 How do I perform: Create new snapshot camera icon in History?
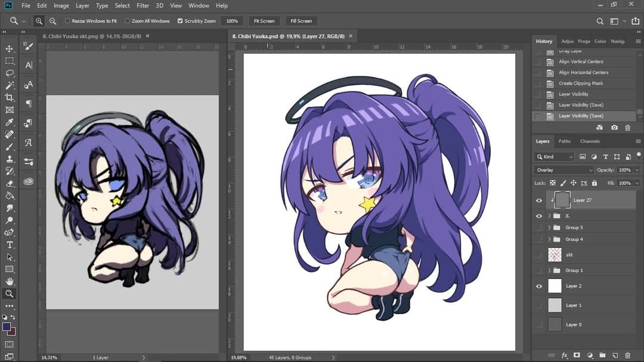(x=614, y=128)
